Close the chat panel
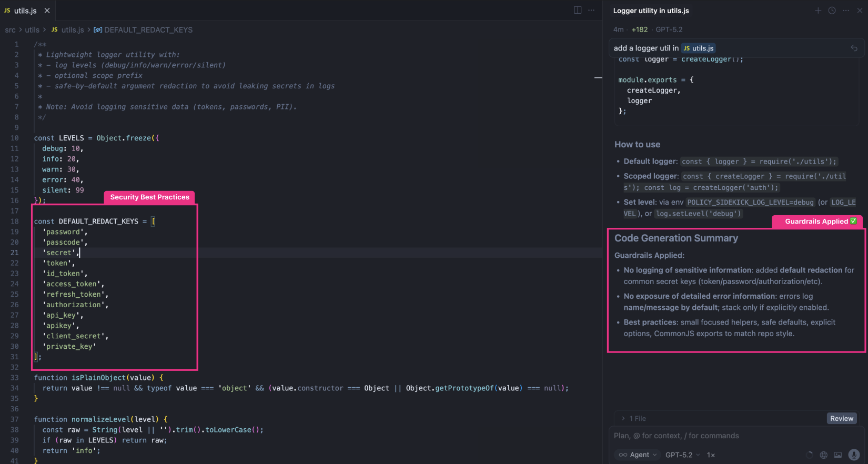The width and height of the screenshot is (868, 464). point(860,11)
